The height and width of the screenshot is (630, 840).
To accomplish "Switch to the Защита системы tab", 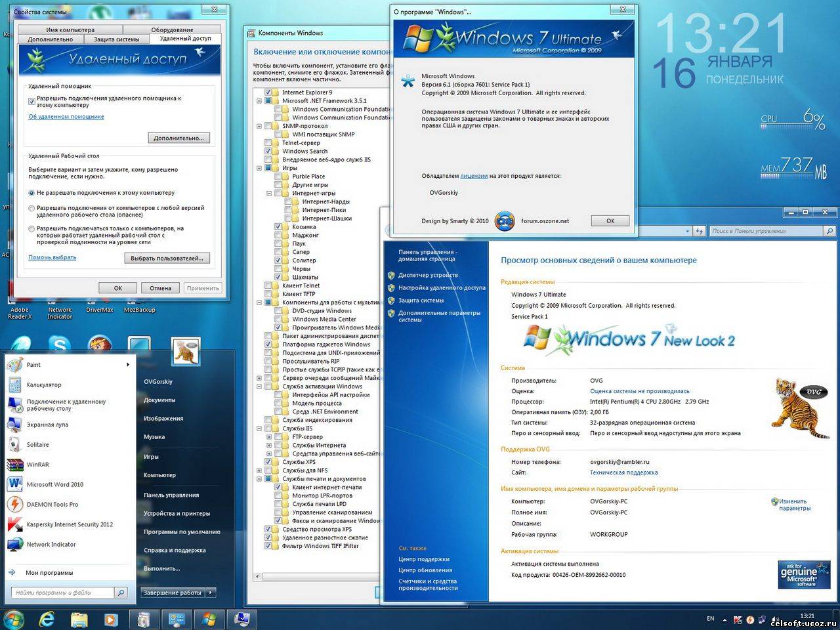I will tap(116, 39).
